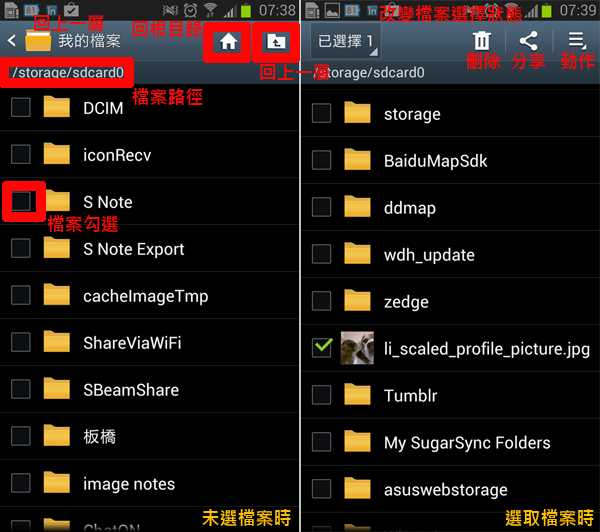Open the Tumblr folder
The height and width of the screenshot is (532, 600).
(x=450, y=395)
